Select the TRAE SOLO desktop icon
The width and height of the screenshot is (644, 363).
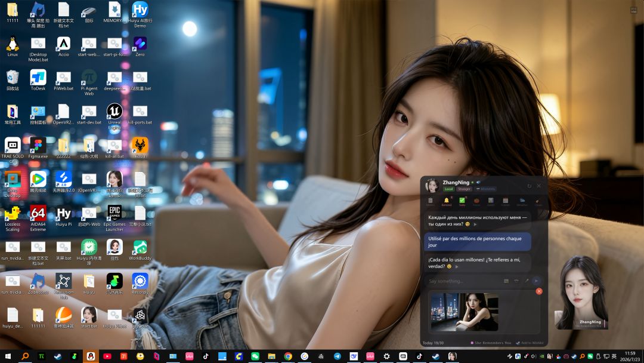pyautogui.click(x=13, y=150)
